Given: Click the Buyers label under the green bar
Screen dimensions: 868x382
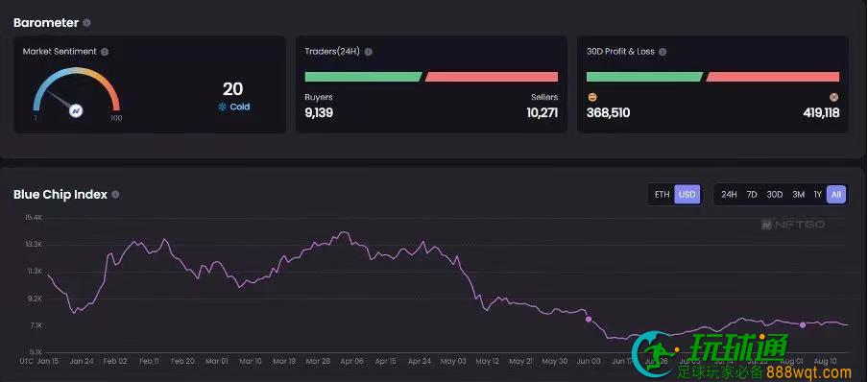Looking at the screenshot, I should point(319,98).
